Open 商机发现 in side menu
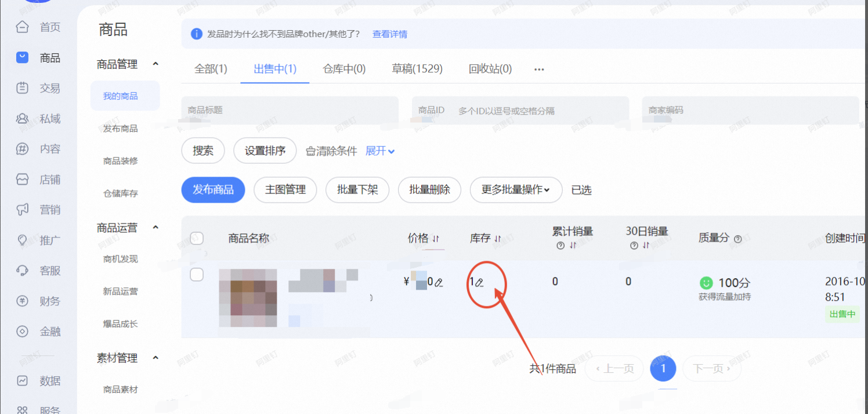Image resolution: width=868 pixels, height=414 pixels. pyautogui.click(x=120, y=259)
